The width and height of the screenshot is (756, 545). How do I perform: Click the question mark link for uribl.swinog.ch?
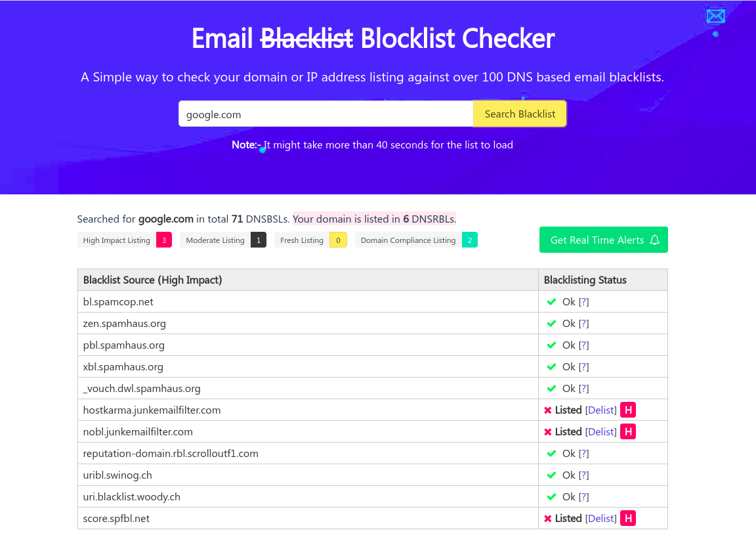[584, 475]
